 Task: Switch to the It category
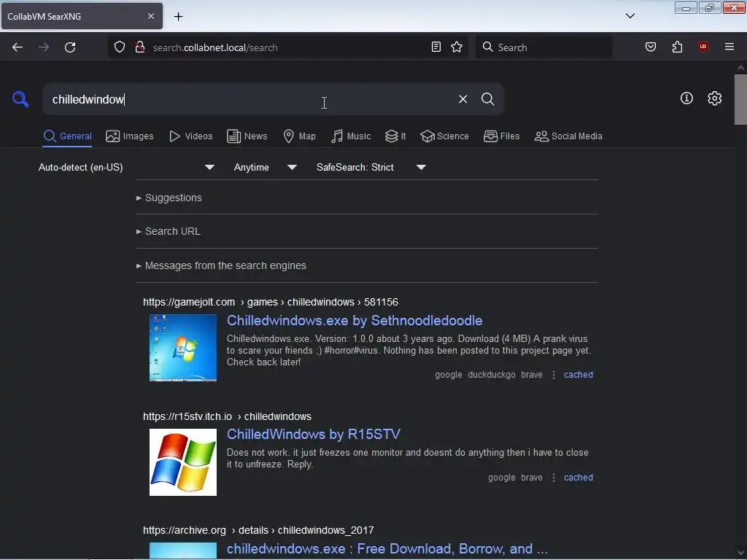point(395,136)
